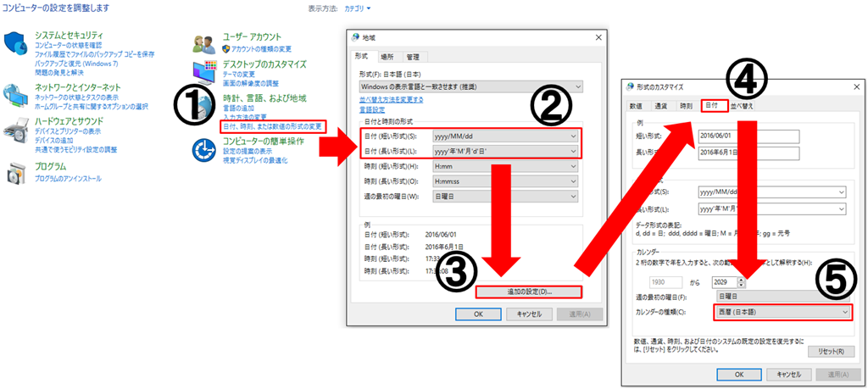Click the User Accounts icon
868x389 pixels.
click(203, 42)
